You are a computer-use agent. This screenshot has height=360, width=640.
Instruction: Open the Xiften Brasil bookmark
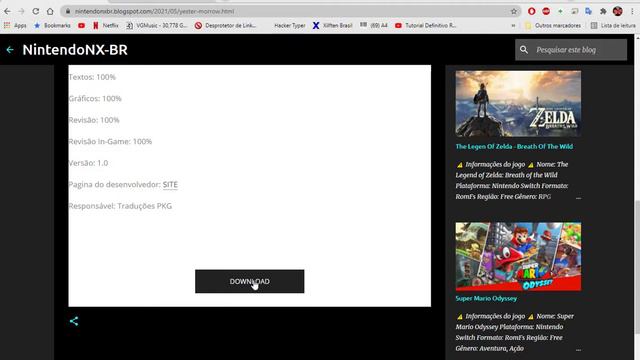click(332, 25)
